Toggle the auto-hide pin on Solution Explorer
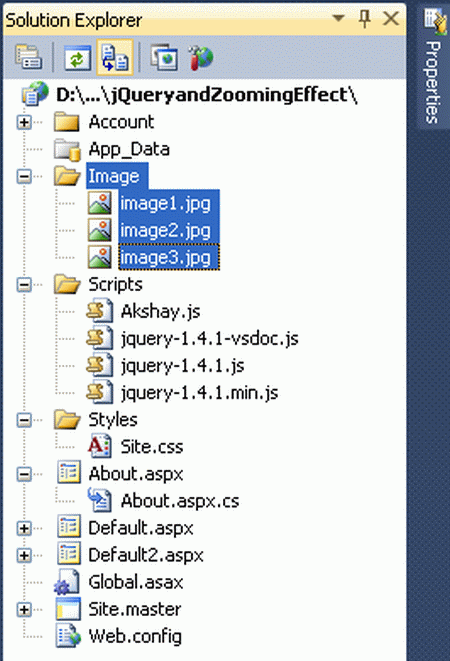This screenshot has height=661, width=450. coord(365,19)
